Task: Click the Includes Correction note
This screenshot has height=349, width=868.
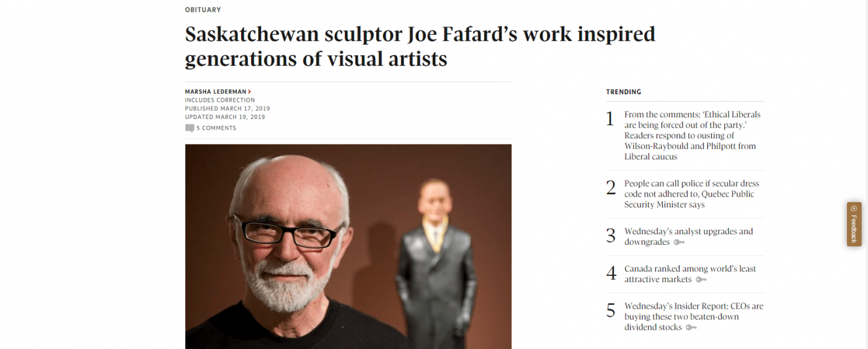Action: pos(220,100)
